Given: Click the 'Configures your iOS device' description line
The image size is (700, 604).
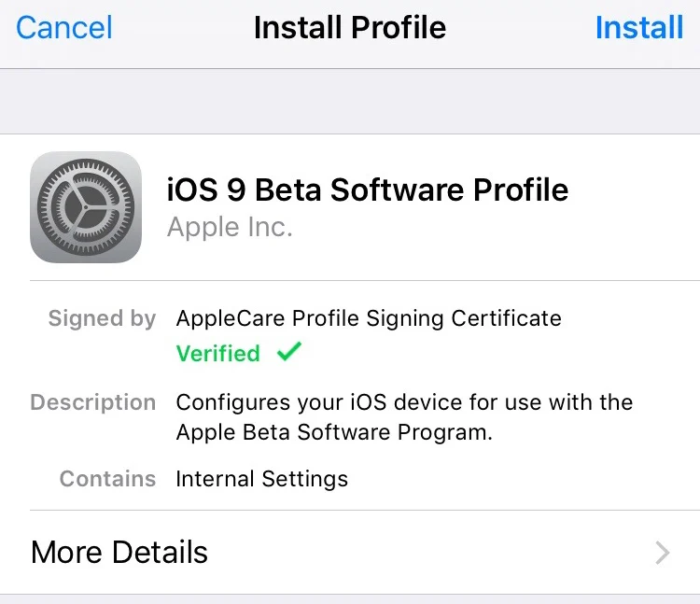Looking at the screenshot, I should click(404, 402).
